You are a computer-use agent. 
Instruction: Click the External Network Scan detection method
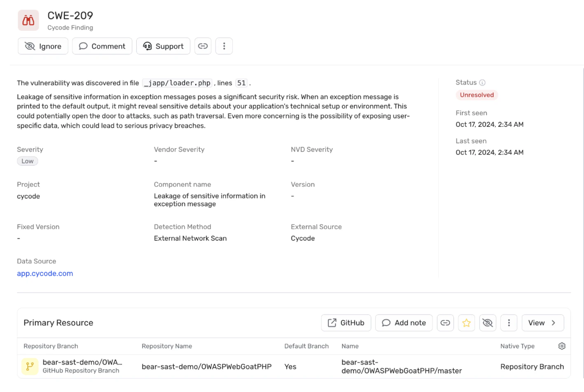(x=190, y=238)
